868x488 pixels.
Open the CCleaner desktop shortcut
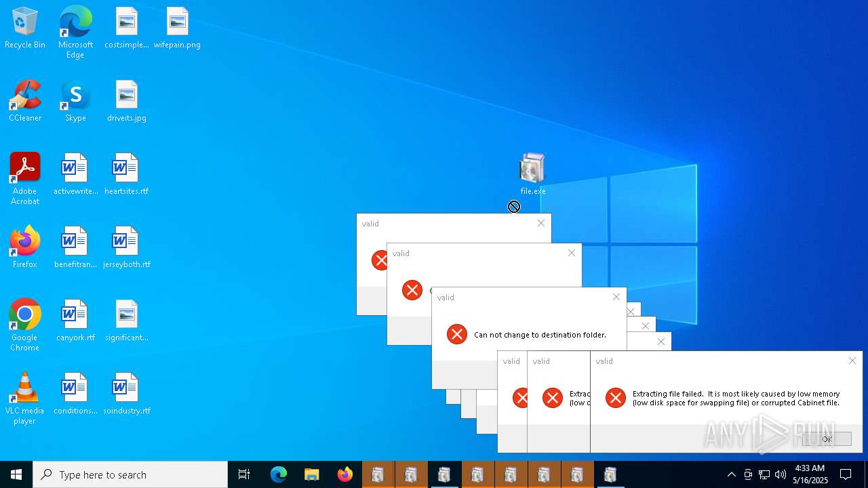[x=25, y=102]
